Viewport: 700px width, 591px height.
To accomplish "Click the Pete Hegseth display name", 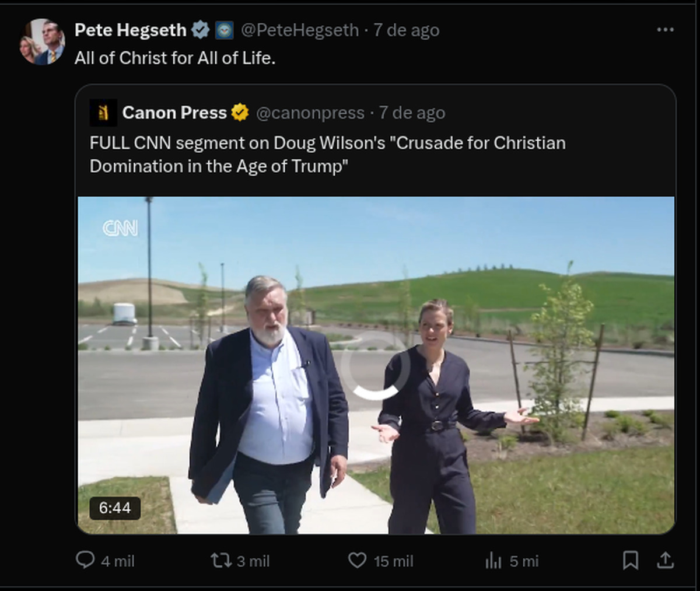I will click(x=130, y=30).
